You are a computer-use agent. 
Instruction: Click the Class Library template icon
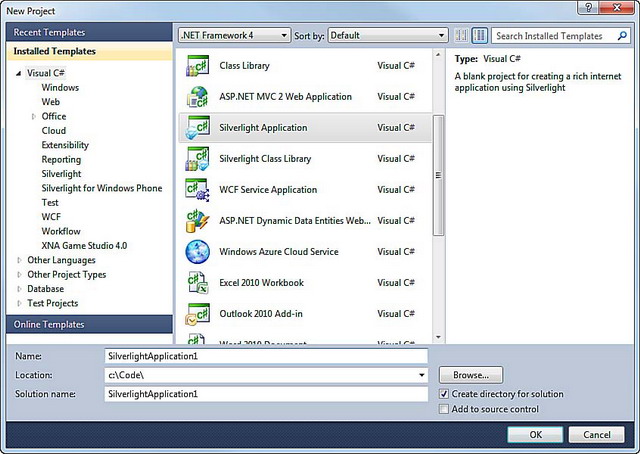pos(198,66)
